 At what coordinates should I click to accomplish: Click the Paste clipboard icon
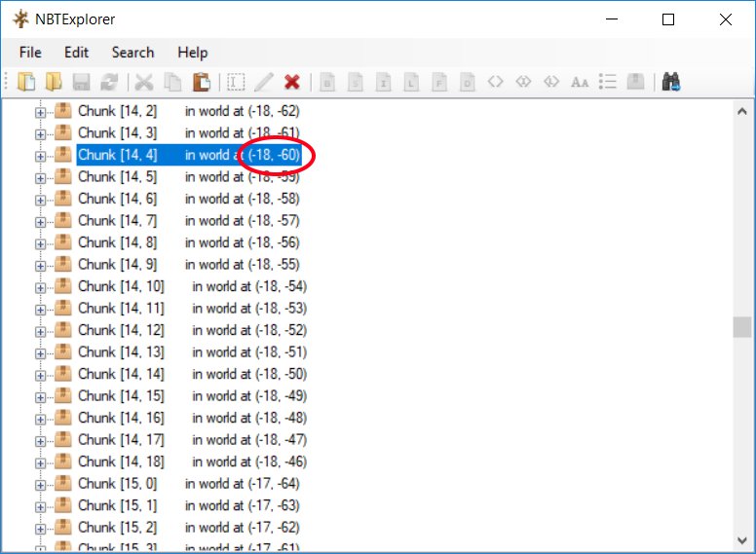coord(201,82)
